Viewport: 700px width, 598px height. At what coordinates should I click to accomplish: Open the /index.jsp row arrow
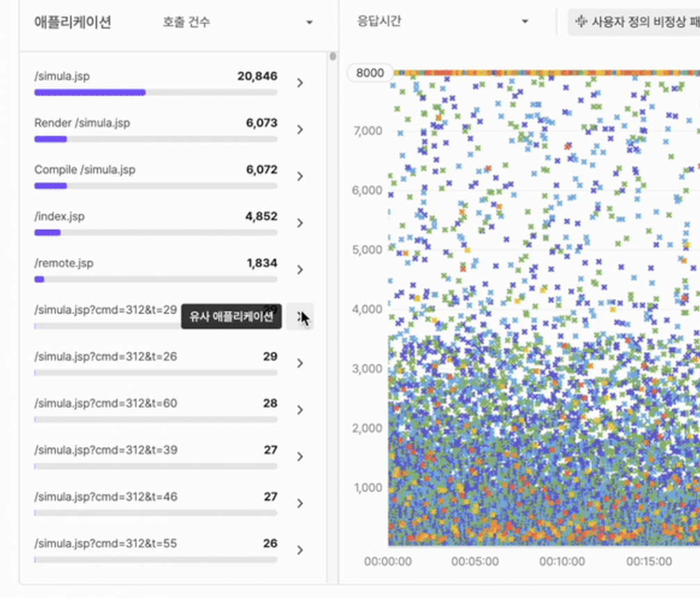coord(300,223)
